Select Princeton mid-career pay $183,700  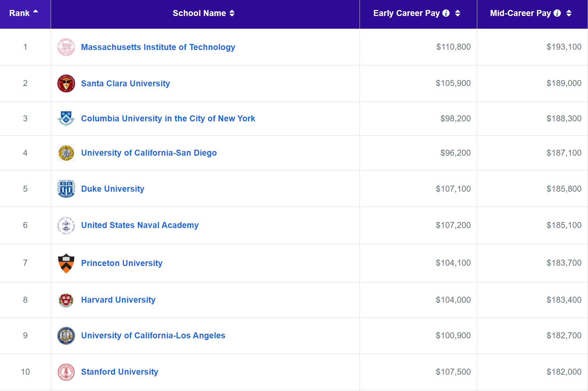coord(564,263)
